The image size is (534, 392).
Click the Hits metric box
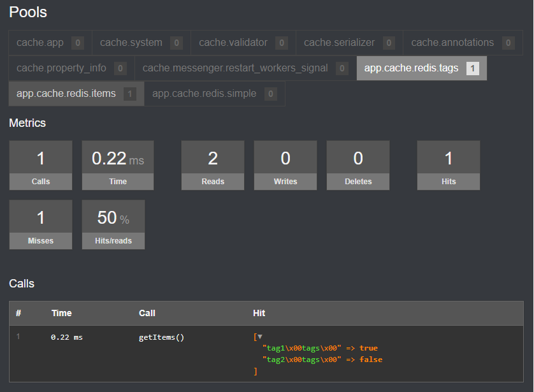tap(449, 165)
